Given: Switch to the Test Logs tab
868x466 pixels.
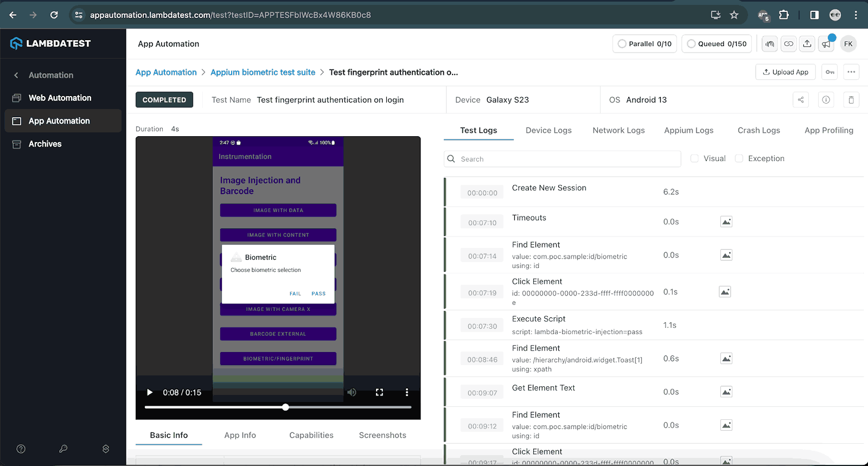Looking at the screenshot, I should [478, 131].
